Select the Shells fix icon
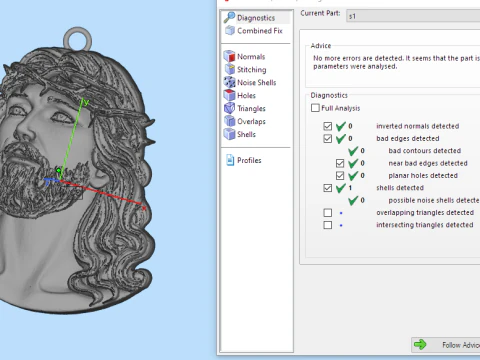Viewport: 480px width, 360px height. click(229, 134)
